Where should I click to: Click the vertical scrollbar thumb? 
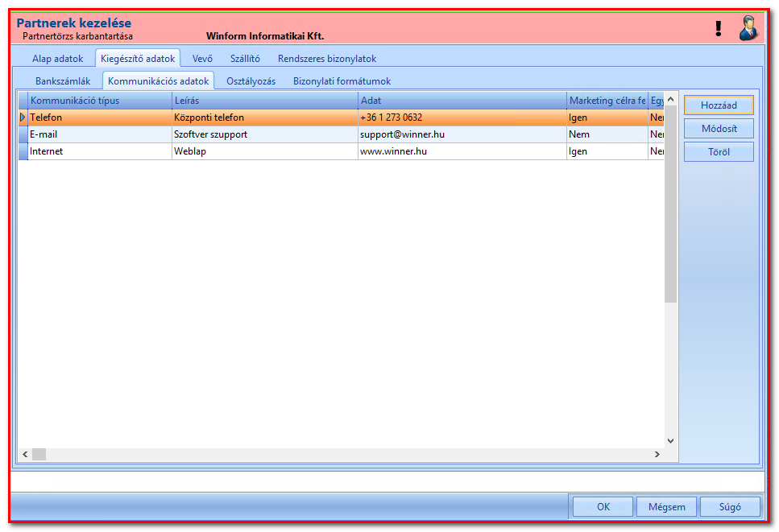click(x=671, y=204)
